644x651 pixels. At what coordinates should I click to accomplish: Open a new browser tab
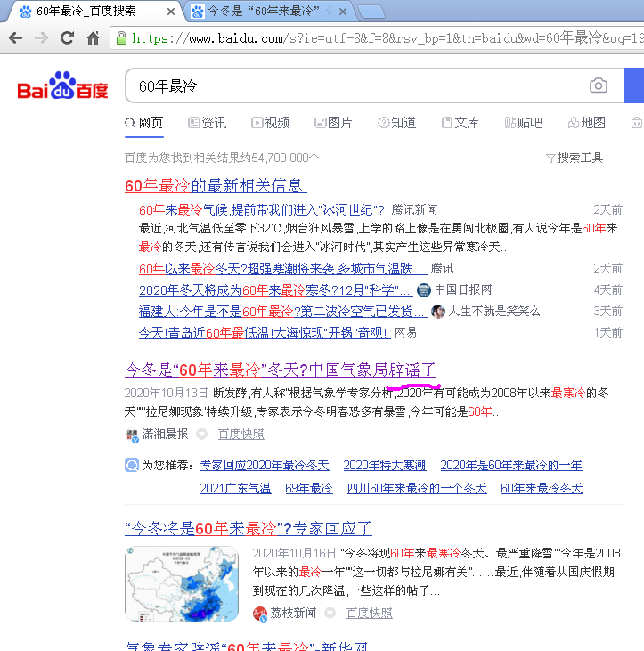[x=371, y=12]
